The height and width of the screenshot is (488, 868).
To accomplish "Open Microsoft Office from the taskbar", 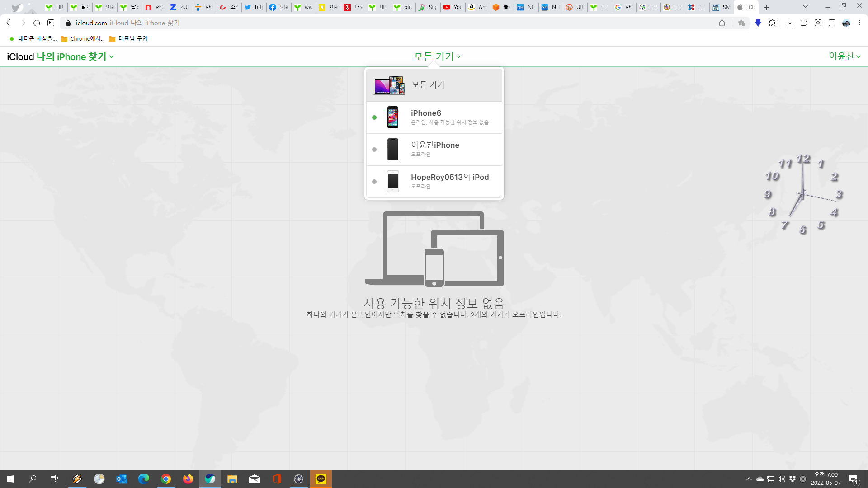I will 277,479.
